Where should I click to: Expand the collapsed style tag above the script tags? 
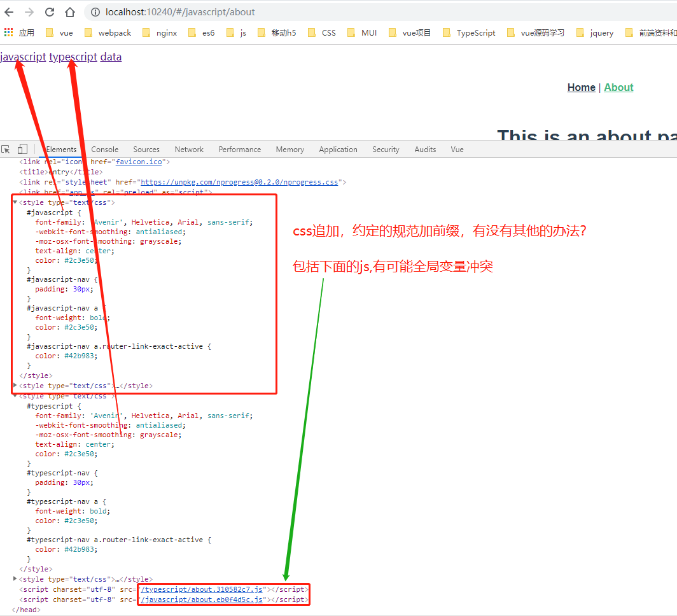(x=15, y=578)
